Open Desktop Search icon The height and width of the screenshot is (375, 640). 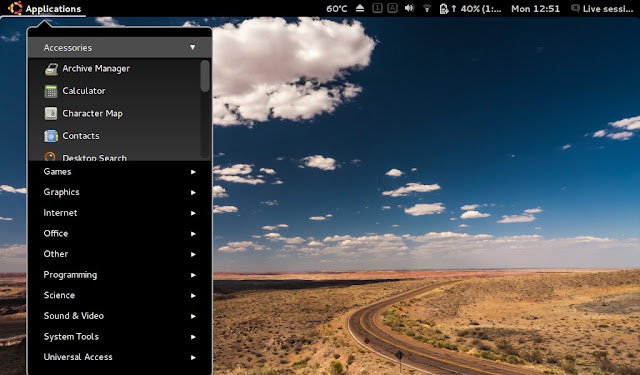[x=50, y=156]
